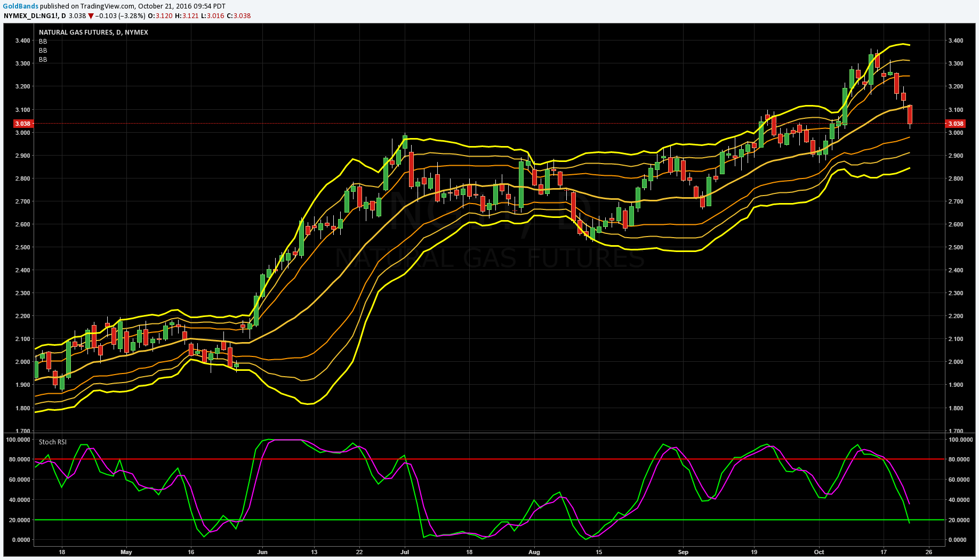Click the L:3.016 low value
Viewport: 979px width, 560px height.
pyautogui.click(x=213, y=16)
